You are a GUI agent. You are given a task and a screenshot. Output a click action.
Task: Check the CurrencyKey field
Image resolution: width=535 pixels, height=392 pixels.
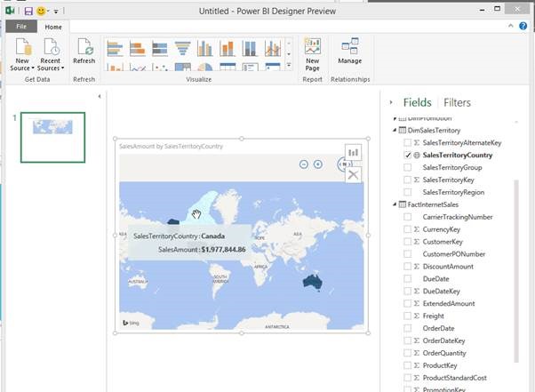[407, 229]
